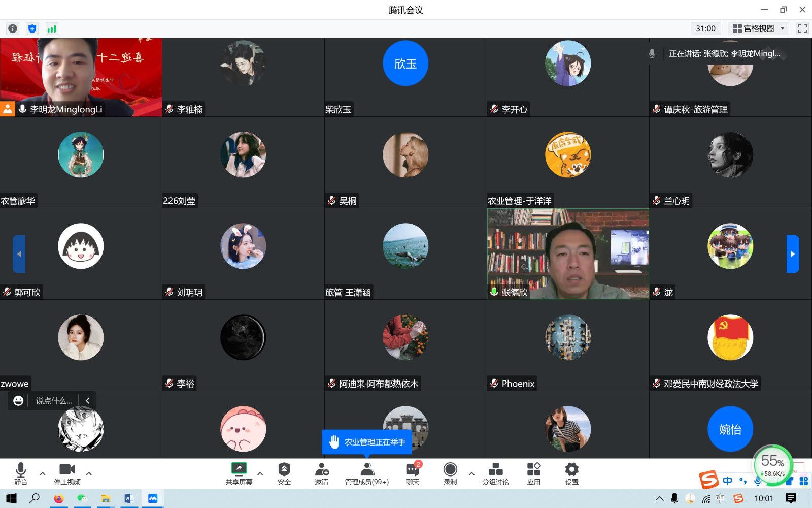Open the 邀请 invite dialog
The height and width of the screenshot is (508, 812).
tap(322, 473)
